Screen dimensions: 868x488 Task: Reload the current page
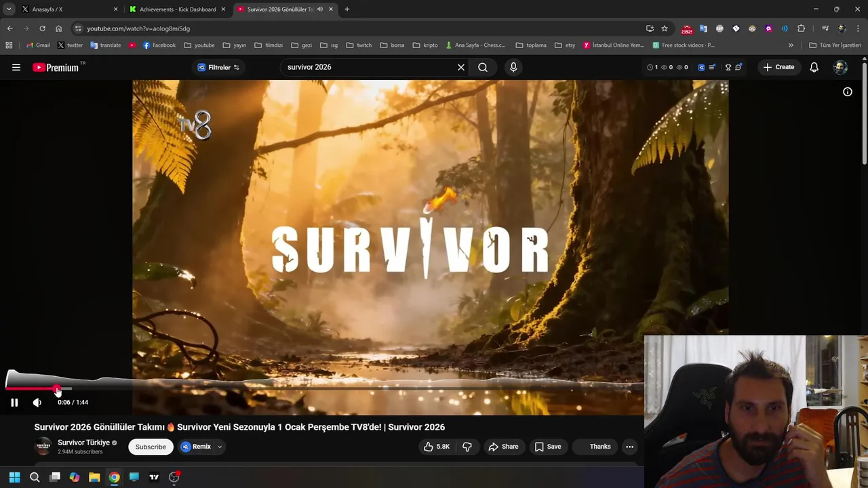(x=42, y=28)
